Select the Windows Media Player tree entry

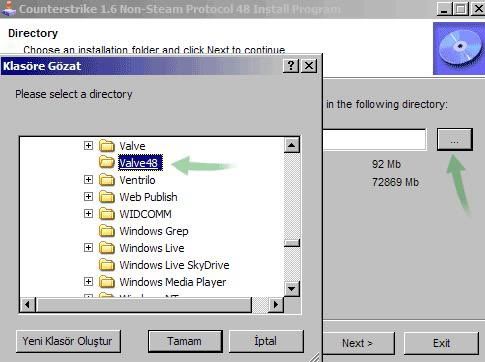(x=173, y=282)
